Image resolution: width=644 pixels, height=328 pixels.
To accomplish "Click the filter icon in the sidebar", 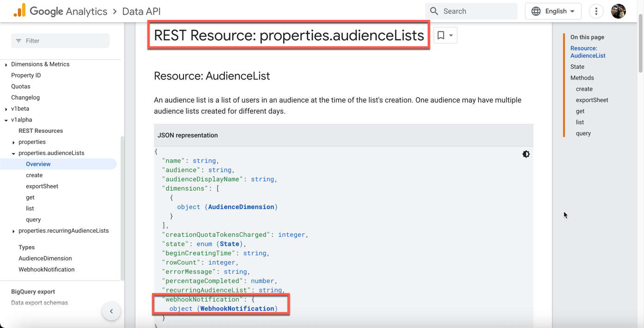I will (x=18, y=41).
